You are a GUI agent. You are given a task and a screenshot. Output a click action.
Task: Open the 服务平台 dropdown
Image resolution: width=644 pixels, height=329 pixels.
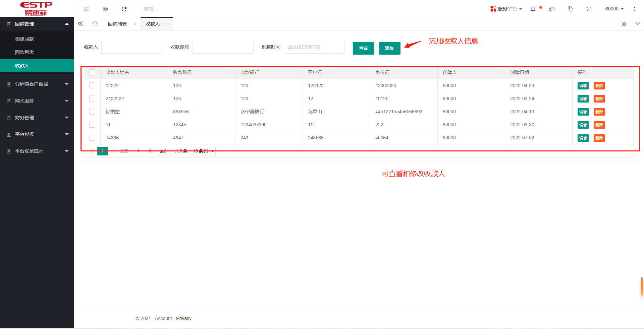click(506, 9)
